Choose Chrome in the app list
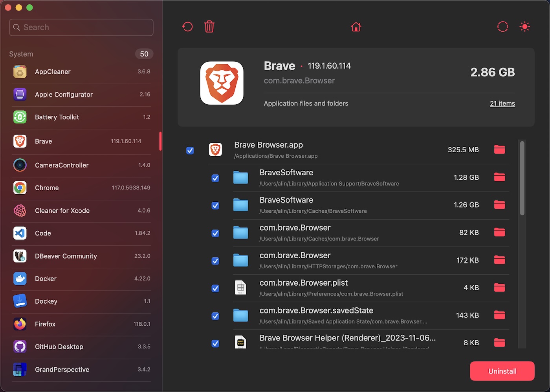This screenshot has height=392, width=550. 81,188
